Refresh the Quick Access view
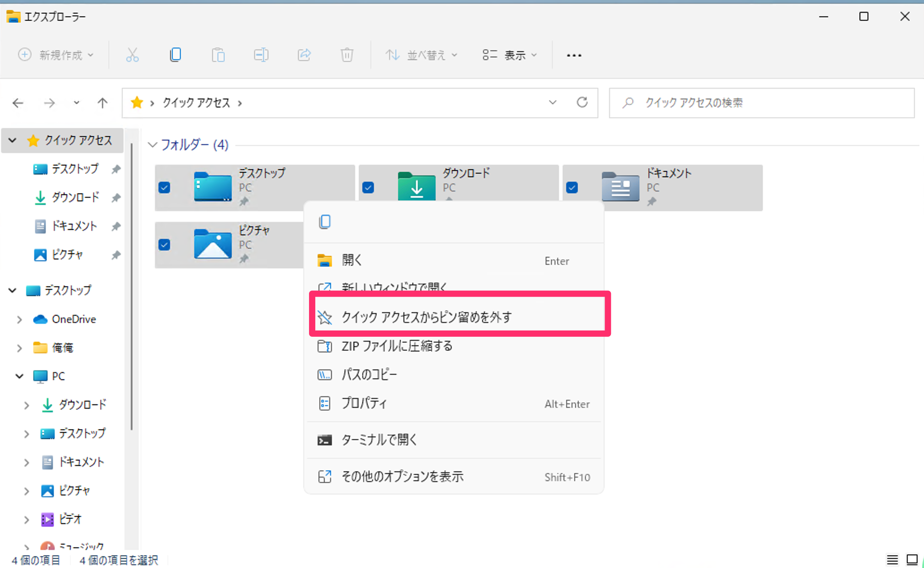 coord(582,102)
